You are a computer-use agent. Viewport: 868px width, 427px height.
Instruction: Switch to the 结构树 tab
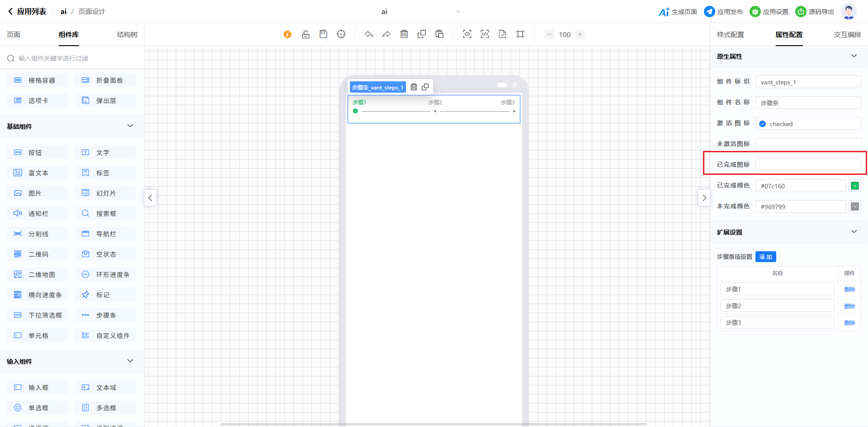click(127, 35)
